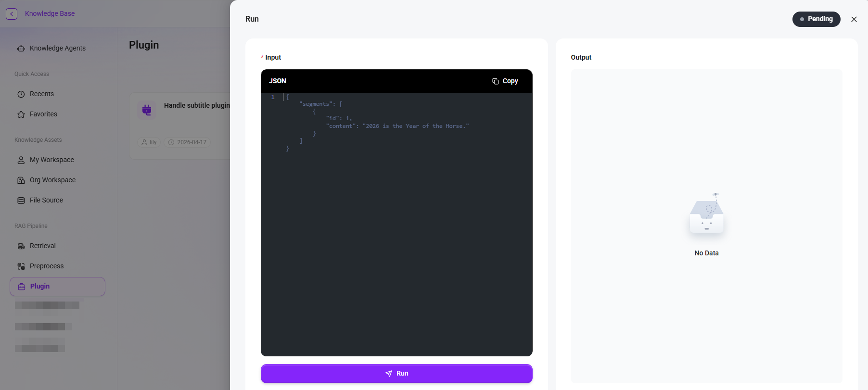Click the Preprocess icon

tap(21, 266)
